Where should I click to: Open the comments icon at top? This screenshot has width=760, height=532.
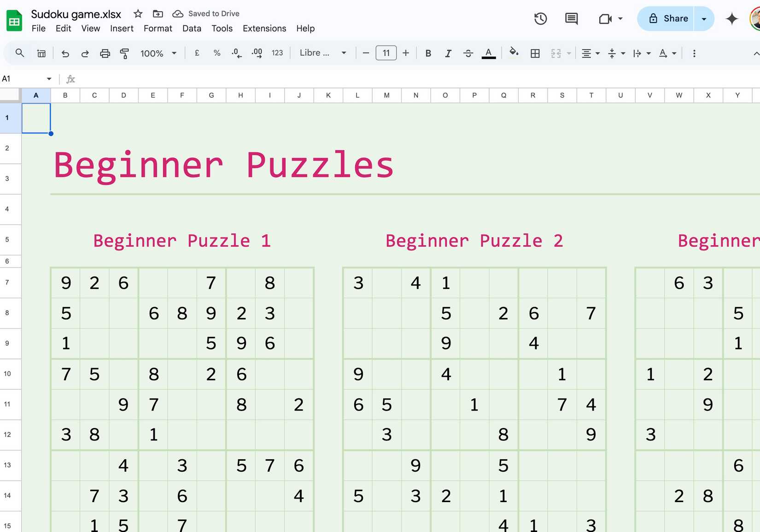(x=571, y=19)
